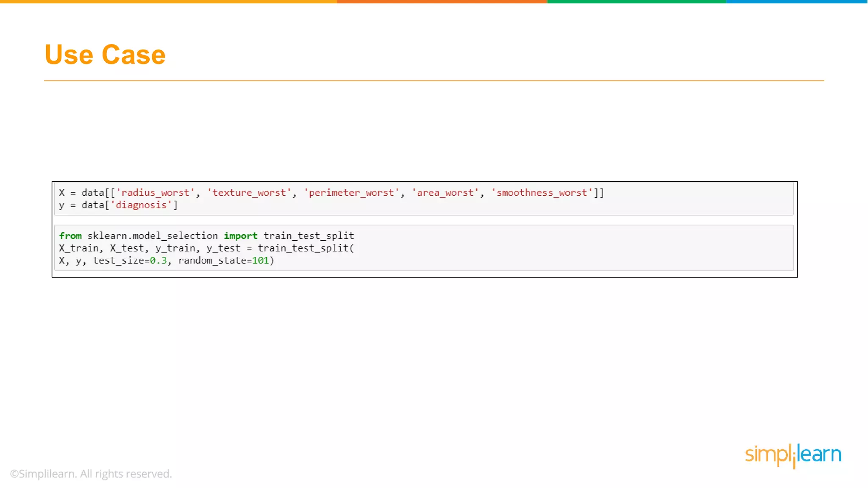Click the 'radius_worst' string in code
This screenshot has height=488, width=868.
(155, 193)
